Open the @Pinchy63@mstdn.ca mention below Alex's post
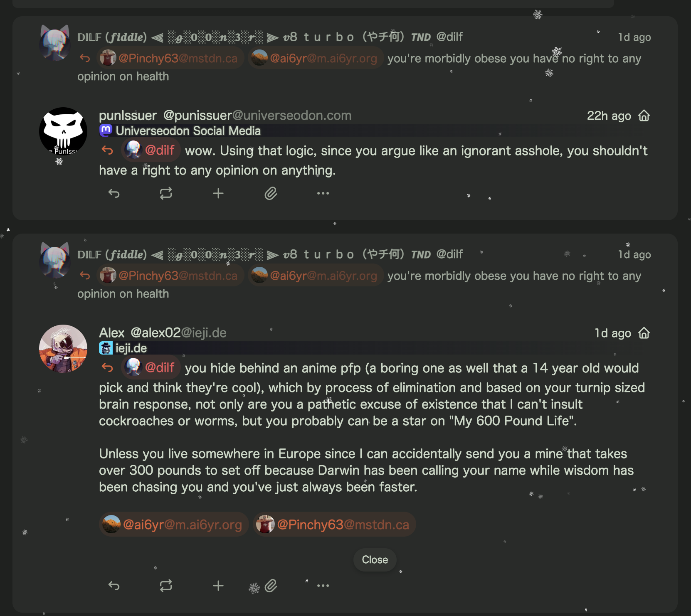Viewport: 691px width, 616px height. click(x=334, y=525)
